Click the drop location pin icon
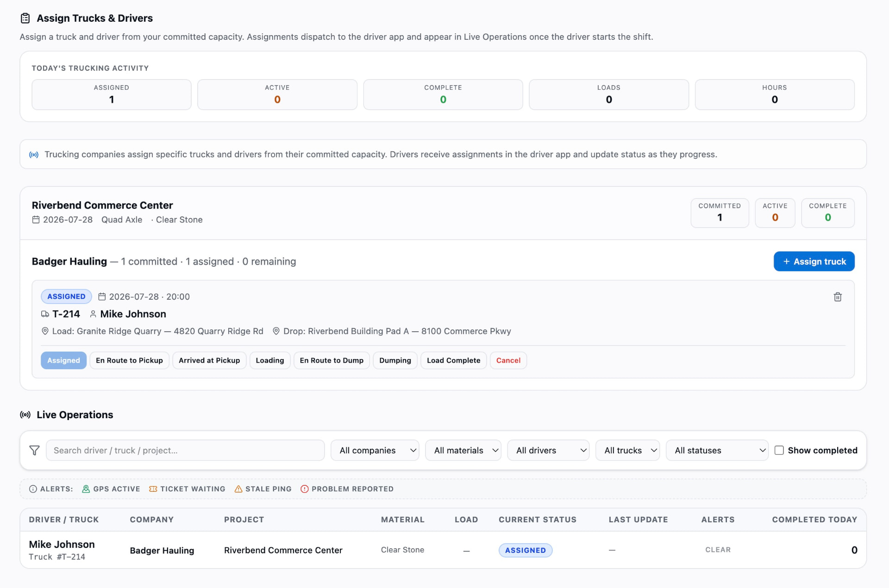The width and height of the screenshot is (889, 588). tap(276, 331)
